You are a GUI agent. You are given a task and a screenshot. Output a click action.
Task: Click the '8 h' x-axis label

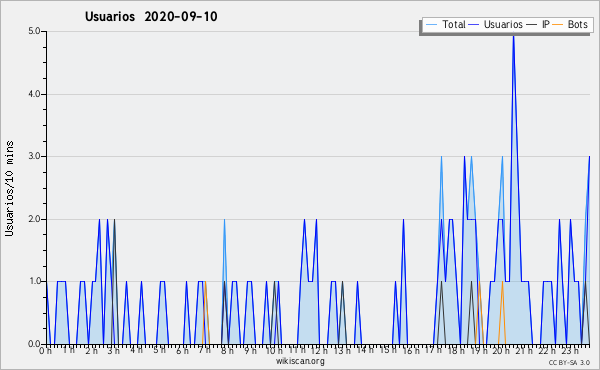coord(227,351)
